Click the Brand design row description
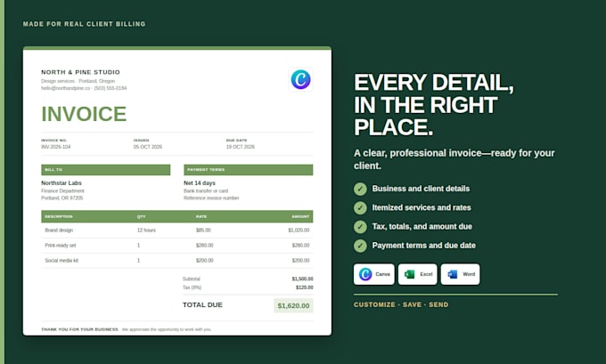Screen dimensions: 606x364 click(x=59, y=230)
